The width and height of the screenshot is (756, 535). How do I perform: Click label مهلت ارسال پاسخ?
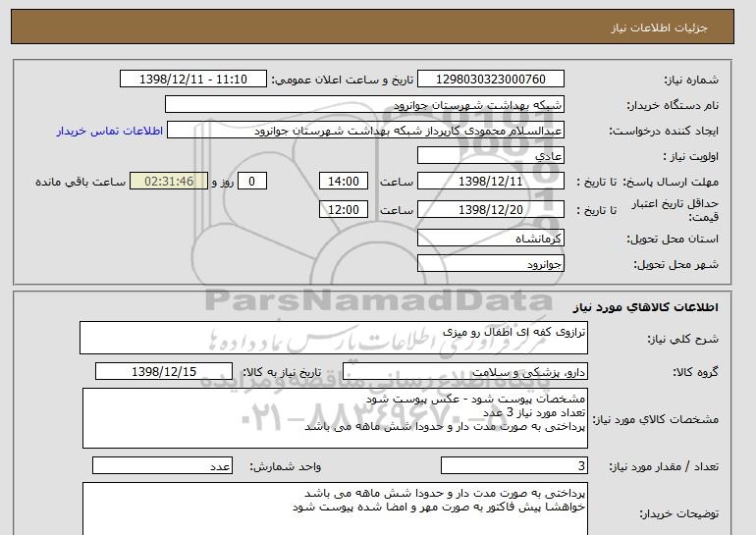pyautogui.click(x=671, y=182)
